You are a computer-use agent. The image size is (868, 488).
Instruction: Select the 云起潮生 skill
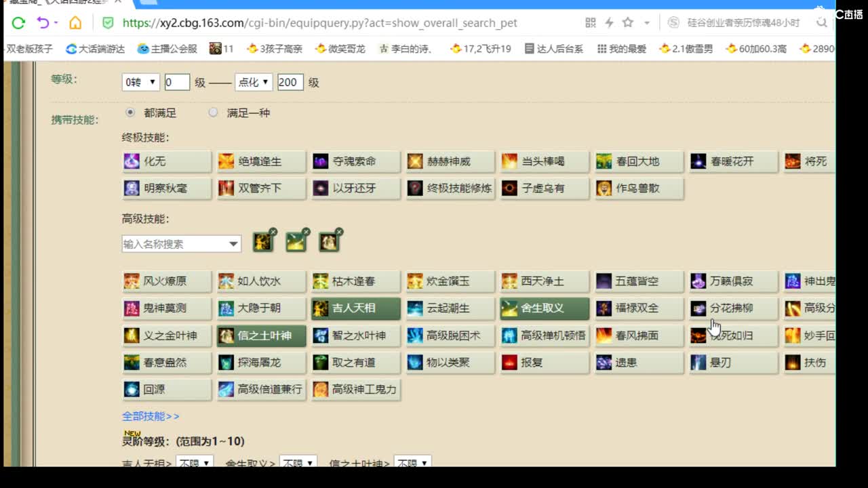(x=450, y=308)
